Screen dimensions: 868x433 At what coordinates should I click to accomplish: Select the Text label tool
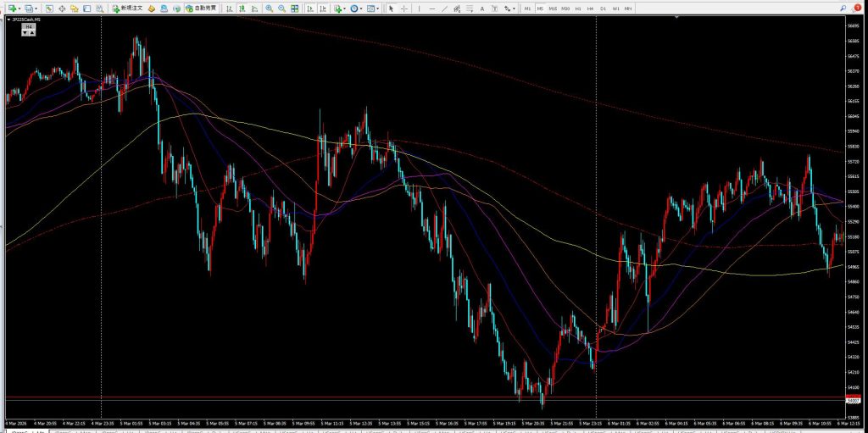482,8
